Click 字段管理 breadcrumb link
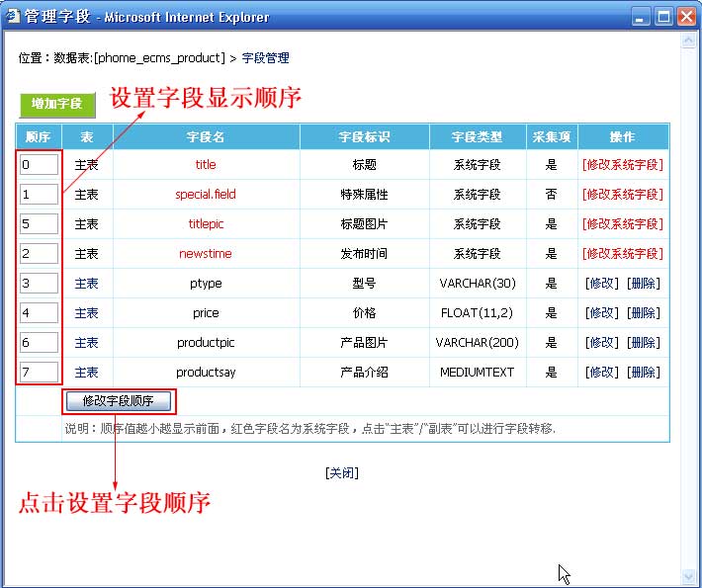This screenshot has height=588, width=702. click(x=265, y=58)
